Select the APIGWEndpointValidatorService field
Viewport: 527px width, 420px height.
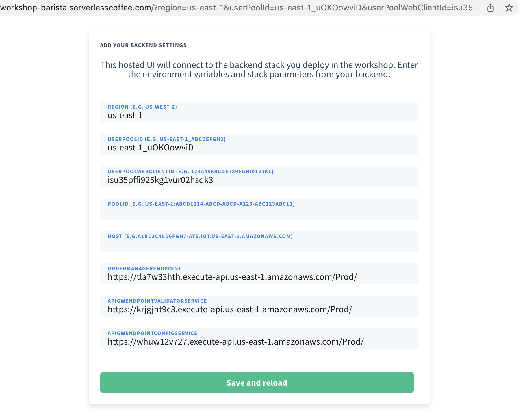coord(259,306)
